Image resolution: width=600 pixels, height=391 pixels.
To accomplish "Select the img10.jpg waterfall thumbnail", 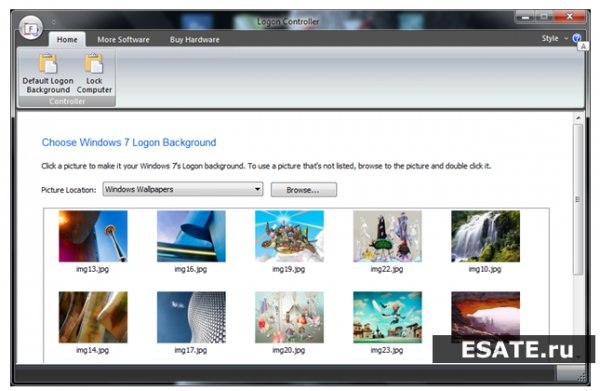I will click(485, 236).
